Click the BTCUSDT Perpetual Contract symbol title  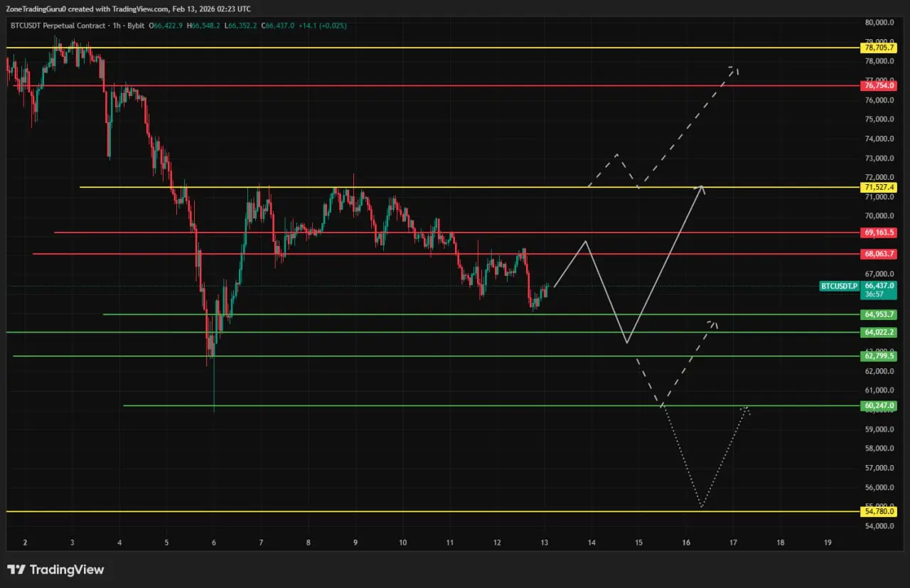point(59,26)
